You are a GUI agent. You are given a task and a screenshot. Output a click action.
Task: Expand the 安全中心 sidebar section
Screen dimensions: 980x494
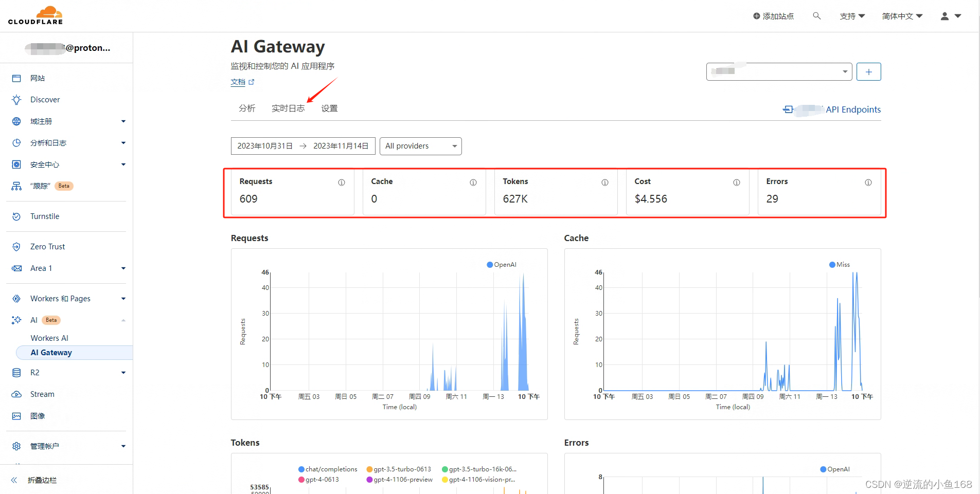click(123, 164)
